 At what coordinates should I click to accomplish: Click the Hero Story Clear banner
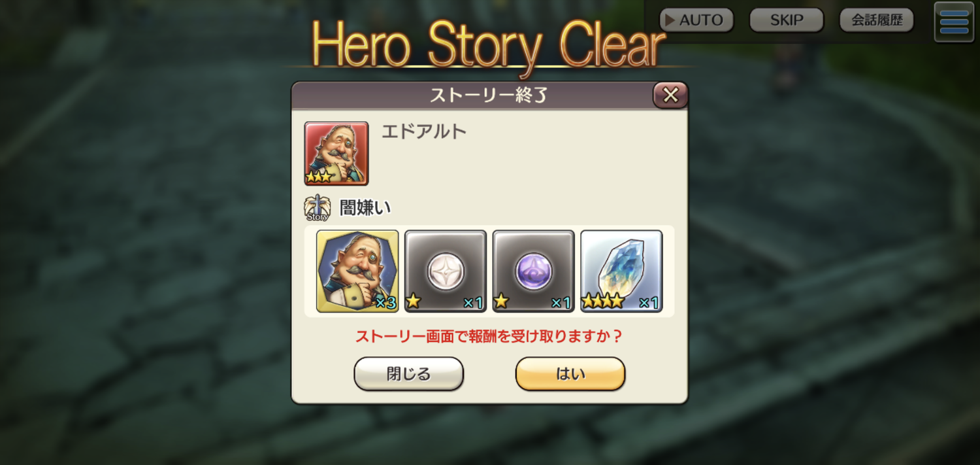[x=489, y=44]
